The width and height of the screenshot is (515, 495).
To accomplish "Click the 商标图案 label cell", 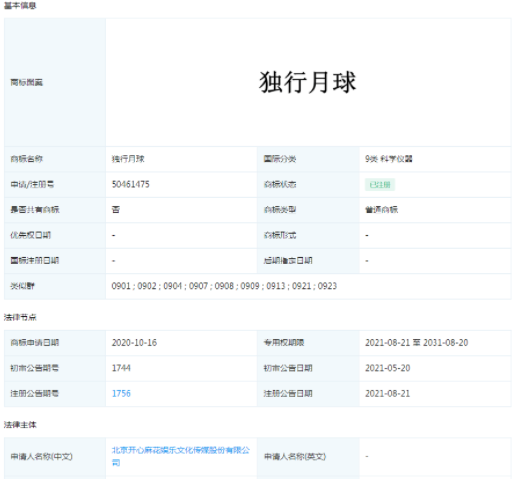I will tap(55, 82).
